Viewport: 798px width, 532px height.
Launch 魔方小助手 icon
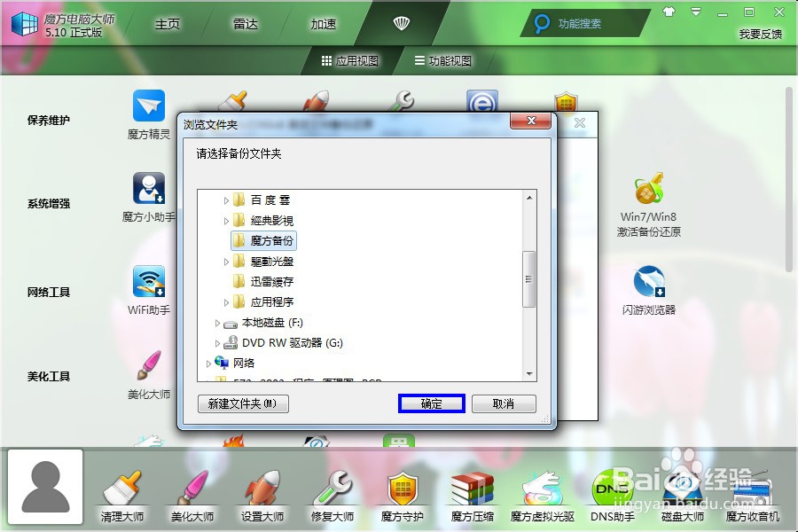pyautogui.click(x=149, y=188)
